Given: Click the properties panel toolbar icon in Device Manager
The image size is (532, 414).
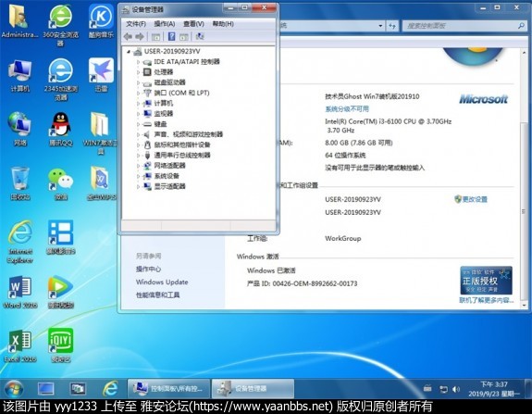Looking at the screenshot, I should tap(183, 37).
